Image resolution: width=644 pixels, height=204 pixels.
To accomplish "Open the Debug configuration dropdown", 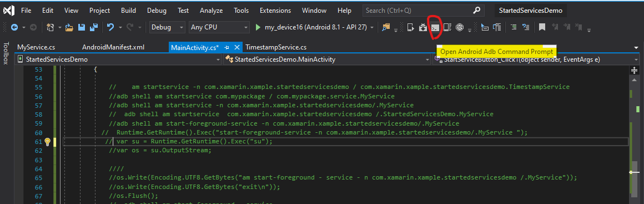I will tap(168, 27).
